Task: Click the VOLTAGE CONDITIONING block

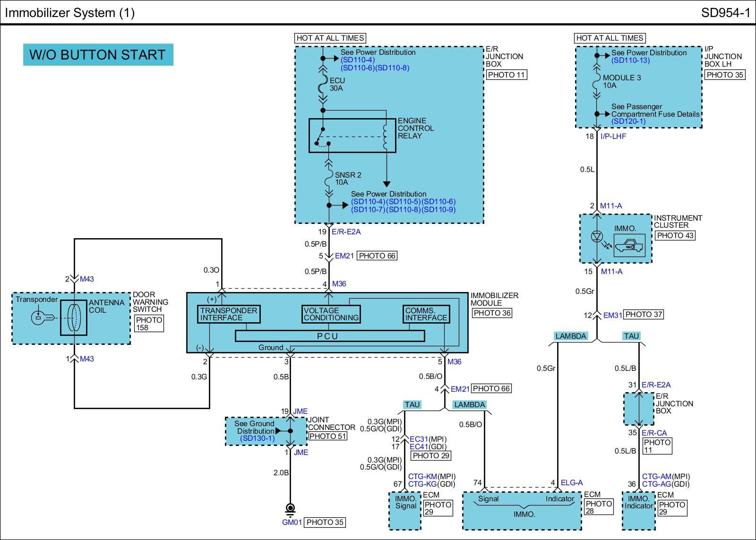Action: pos(331,314)
